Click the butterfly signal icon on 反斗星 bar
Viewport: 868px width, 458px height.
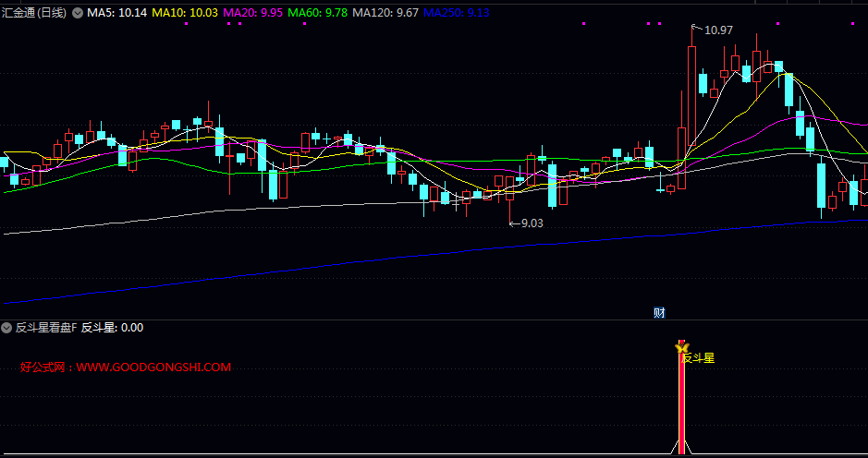pos(682,347)
